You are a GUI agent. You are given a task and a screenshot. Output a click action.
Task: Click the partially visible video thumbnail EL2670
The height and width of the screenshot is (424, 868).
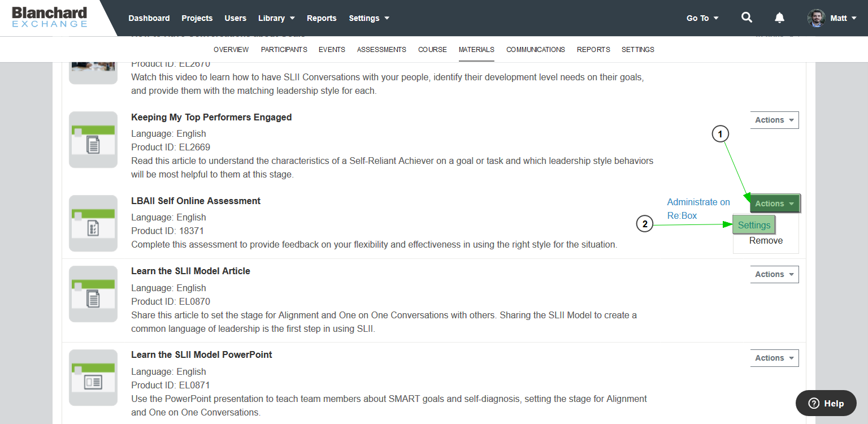click(x=93, y=73)
